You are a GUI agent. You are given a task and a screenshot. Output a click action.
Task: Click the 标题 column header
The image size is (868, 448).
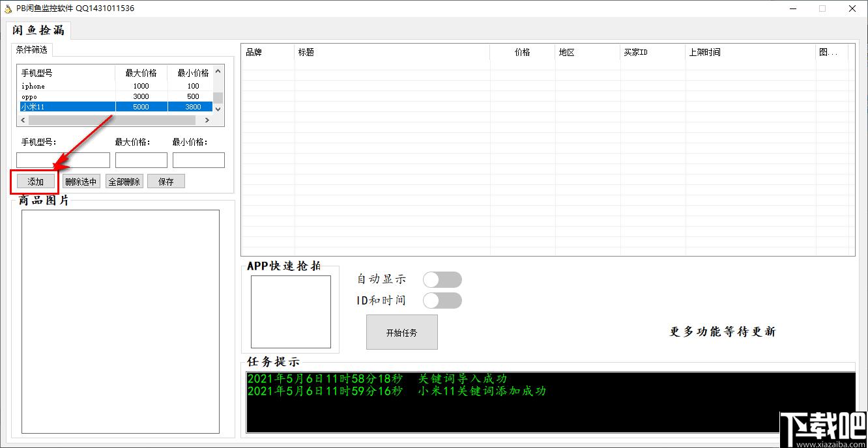[x=392, y=52]
